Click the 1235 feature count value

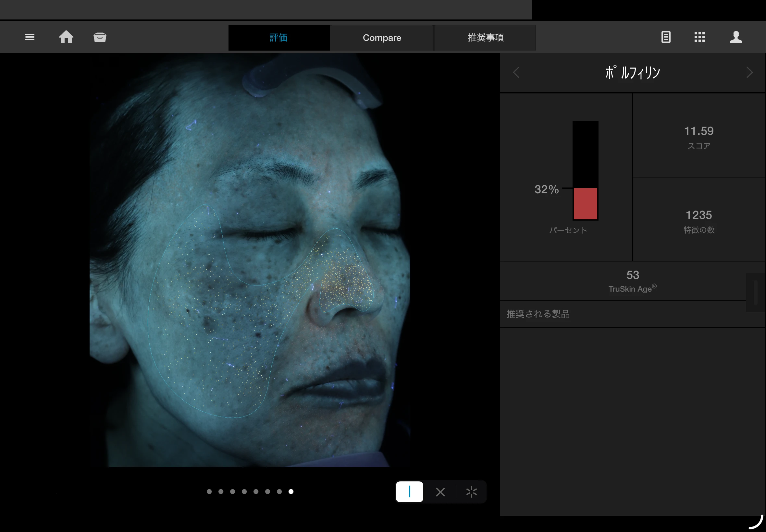coord(698,215)
